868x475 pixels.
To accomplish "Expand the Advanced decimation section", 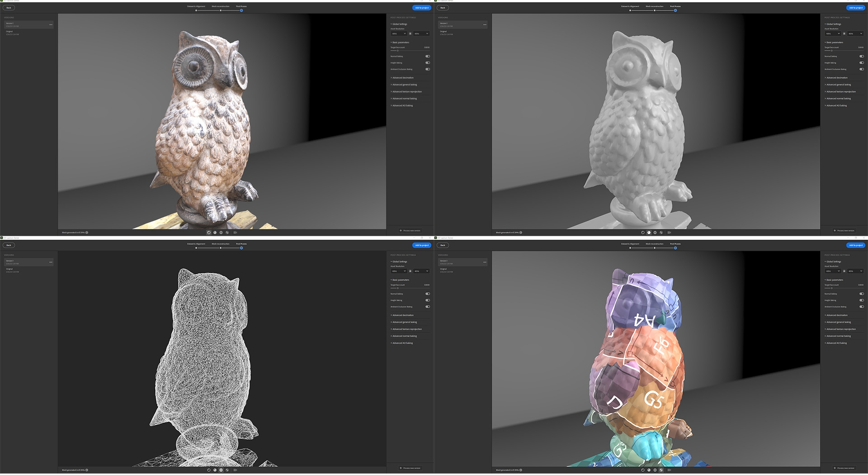I will tap(403, 77).
